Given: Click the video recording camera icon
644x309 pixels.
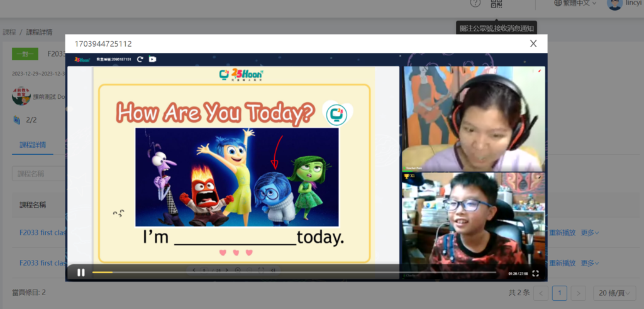Looking at the screenshot, I should tap(152, 59).
